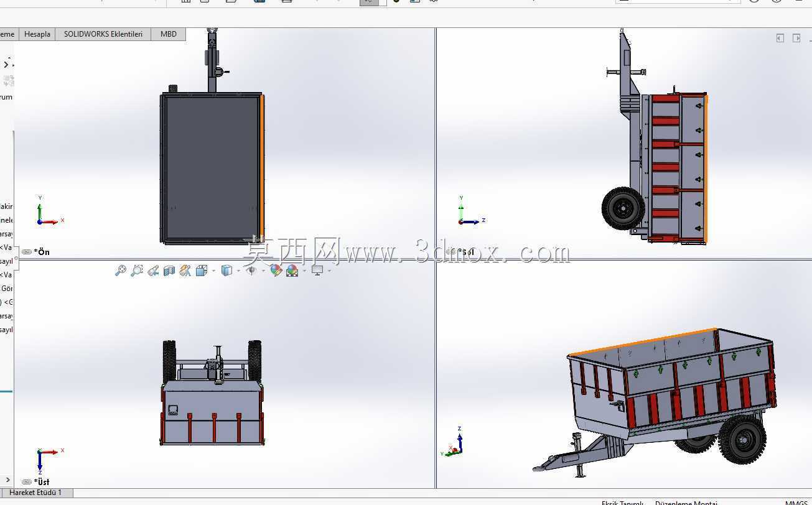This screenshot has width=812, height=505.
Task: Open the Dynamic Annotation Views tool
Action: point(185,271)
